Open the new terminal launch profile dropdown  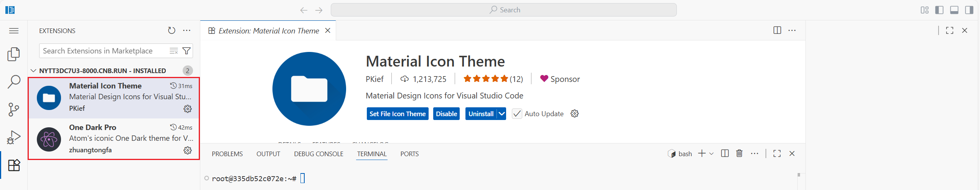(711, 154)
